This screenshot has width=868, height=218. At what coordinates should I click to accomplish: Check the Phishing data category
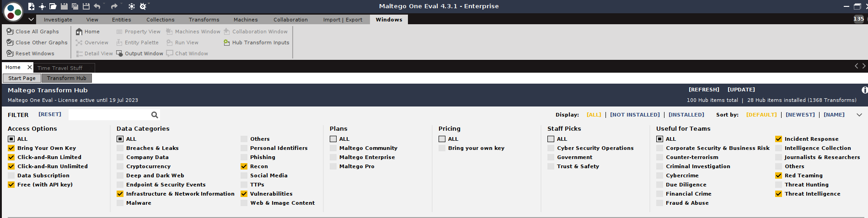[x=244, y=157]
